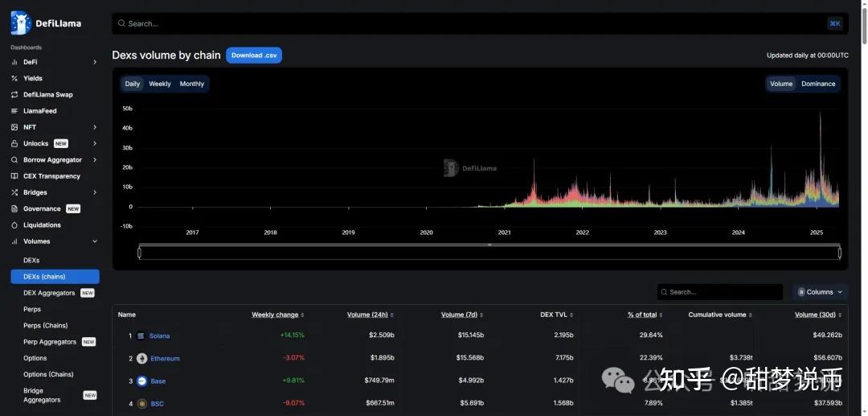Image resolution: width=868 pixels, height=416 pixels.
Task: Select DEX Aggregators in sidebar
Action: click(49, 293)
